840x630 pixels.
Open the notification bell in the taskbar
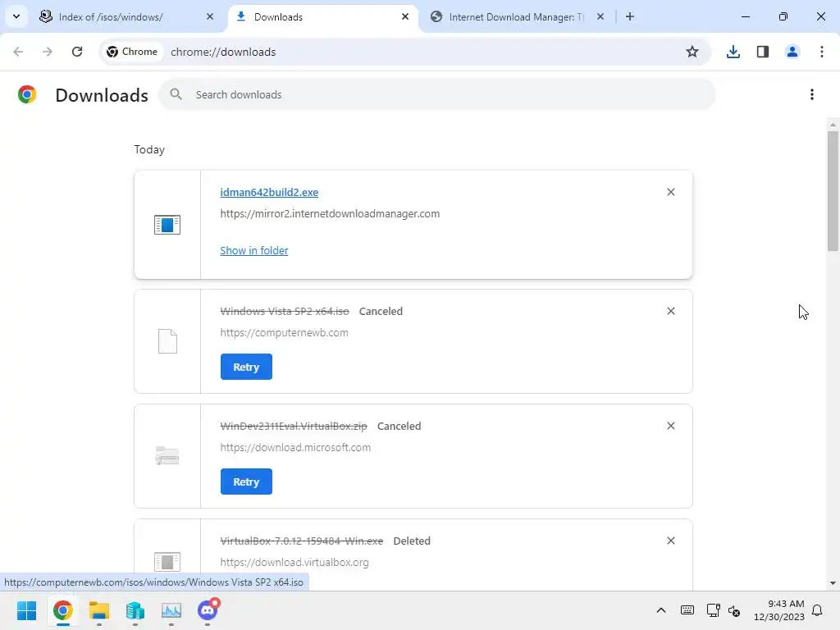818,610
